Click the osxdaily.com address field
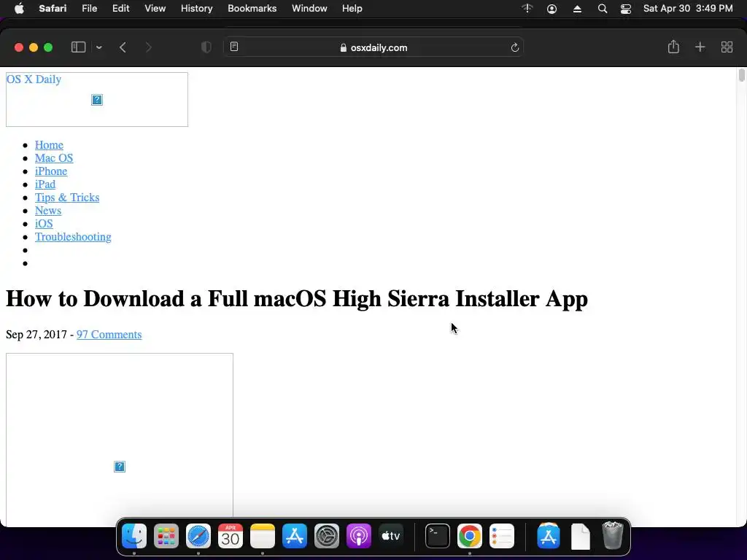 pyautogui.click(x=373, y=47)
